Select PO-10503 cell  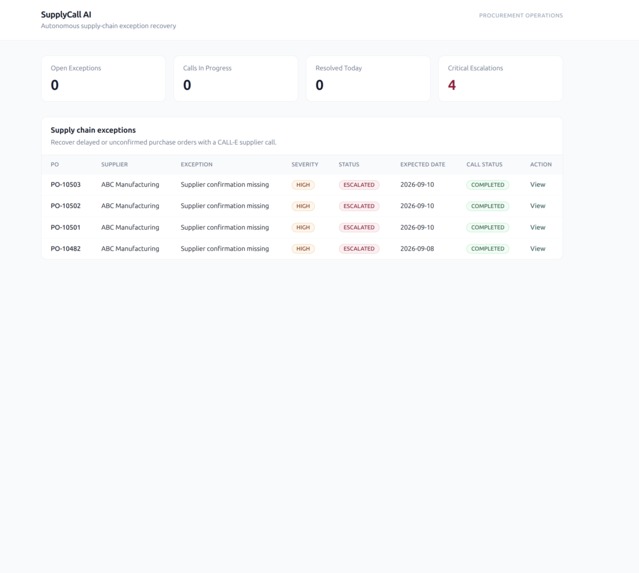click(66, 185)
